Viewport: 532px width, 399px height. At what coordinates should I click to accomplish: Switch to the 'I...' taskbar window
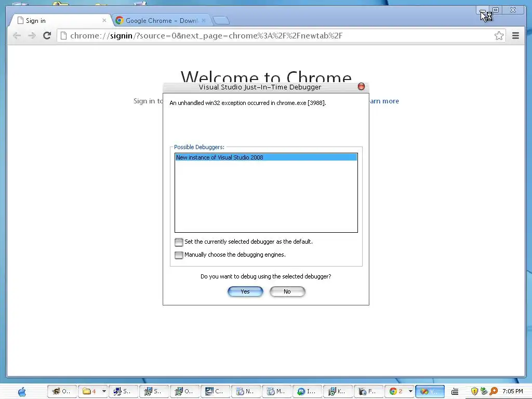(x=307, y=392)
